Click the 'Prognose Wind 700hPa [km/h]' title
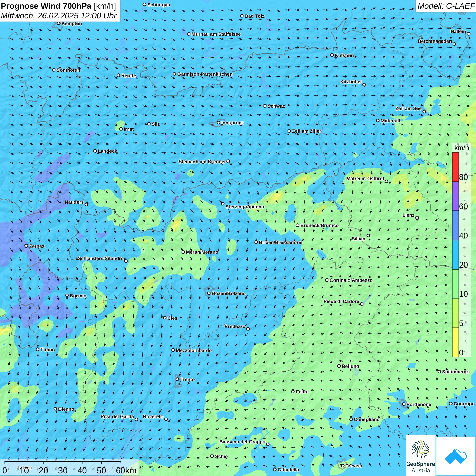This screenshot has height=476, width=476. coord(58,6)
